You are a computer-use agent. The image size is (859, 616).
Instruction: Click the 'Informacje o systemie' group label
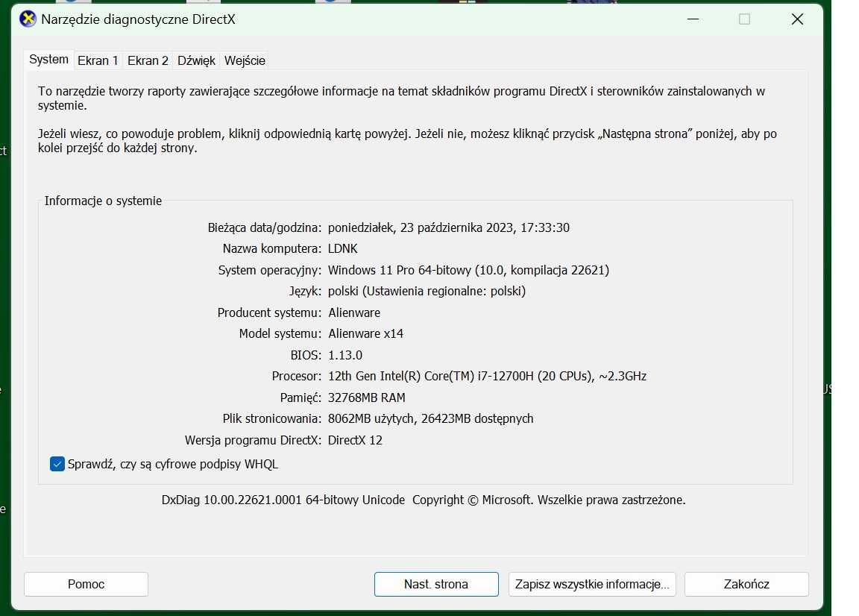pos(103,201)
